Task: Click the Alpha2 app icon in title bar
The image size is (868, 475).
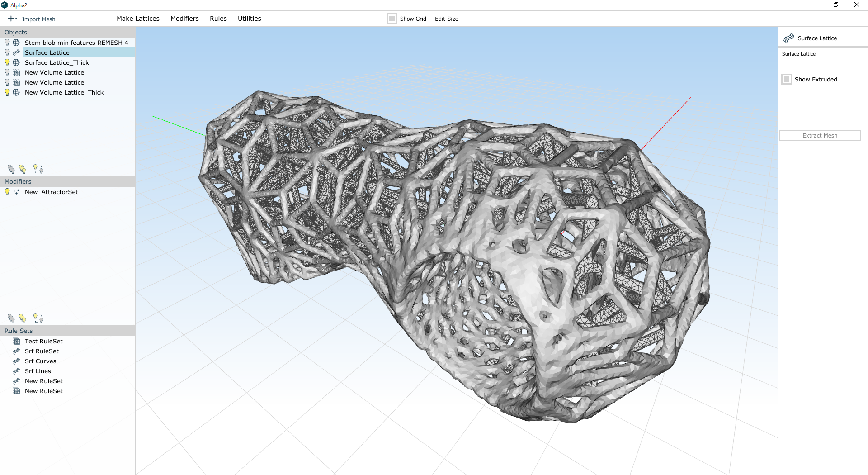Action: [5, 5]
